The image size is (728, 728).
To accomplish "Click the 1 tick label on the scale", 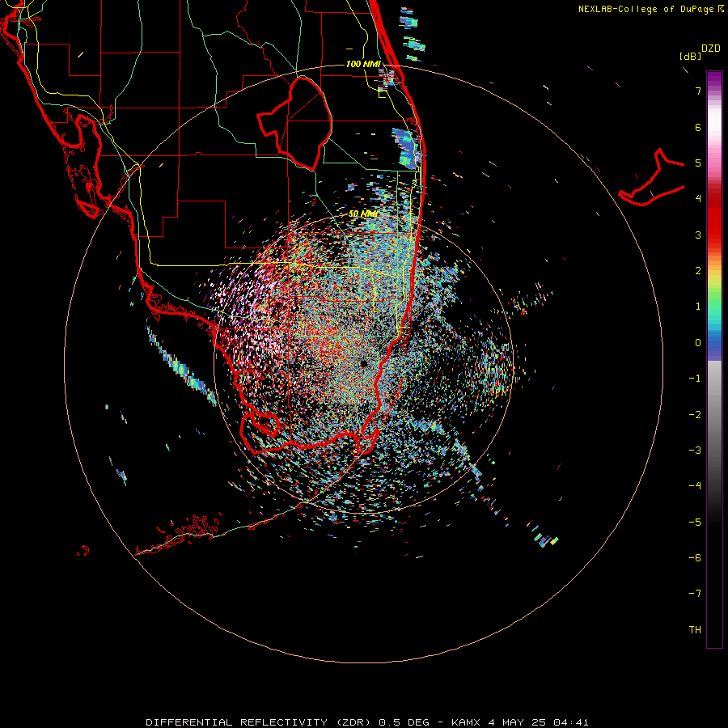I will click(698, 307).
